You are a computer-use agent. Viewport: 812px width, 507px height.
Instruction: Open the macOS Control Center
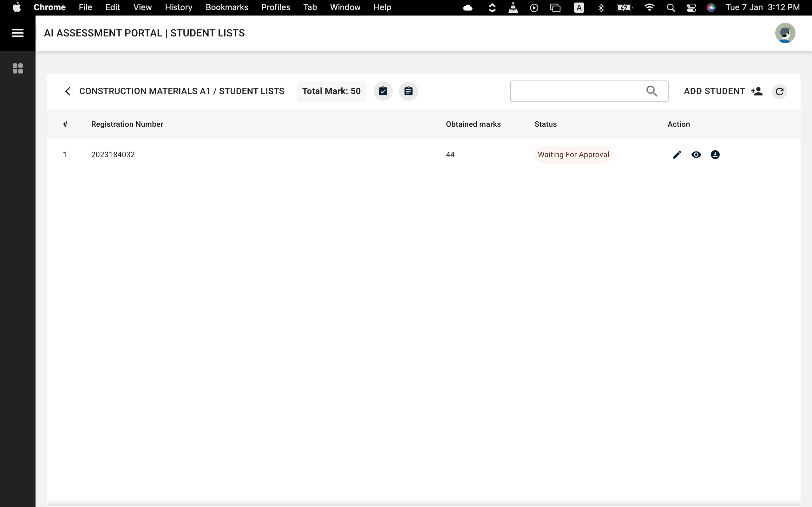click(691, 7)
